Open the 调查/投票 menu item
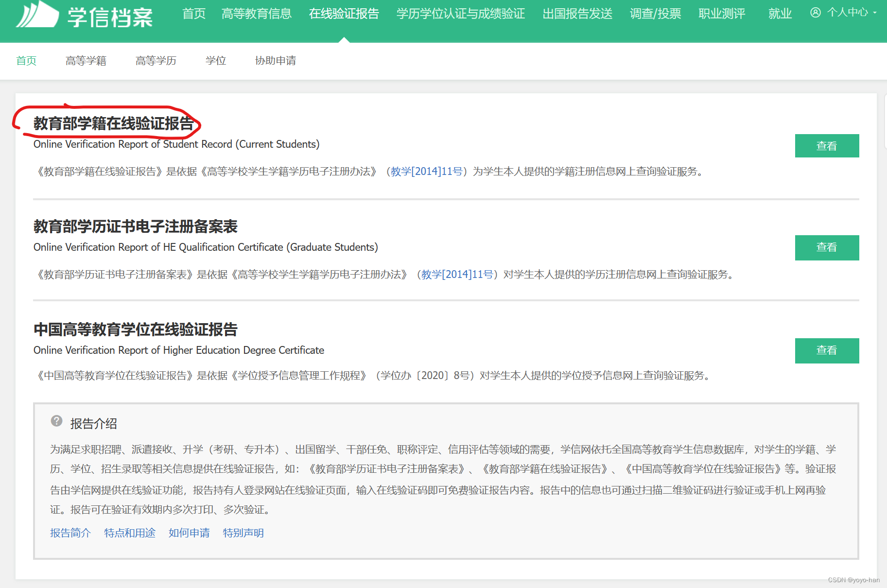The image size is (887, 588). (x=656, y=14)
